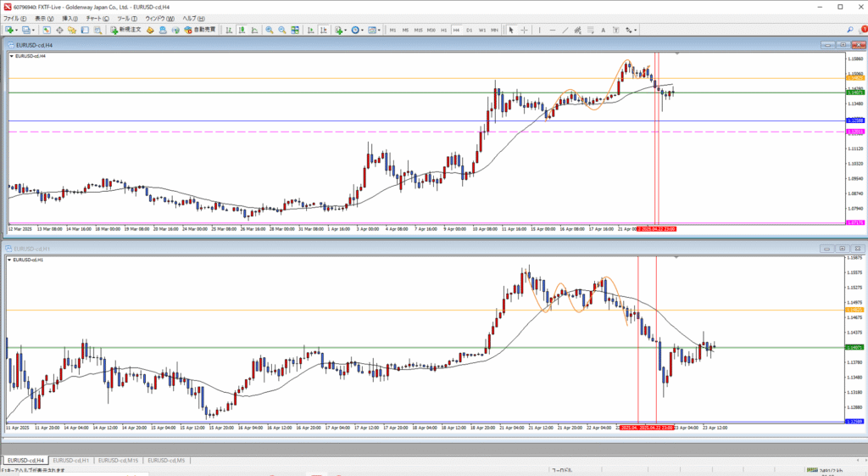Toggle the Terminal window icon

click(x=85, y=30)
